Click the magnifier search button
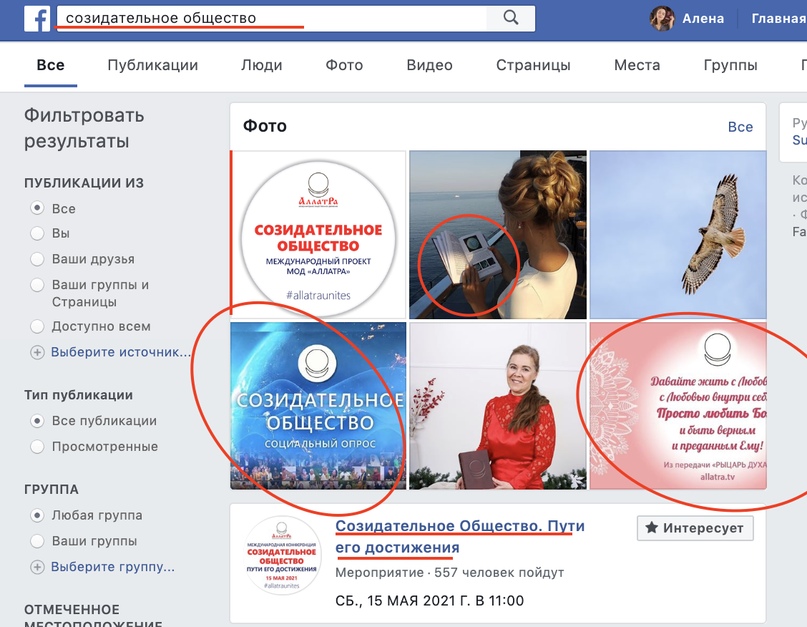Screen dimensions: 807x627 click(511, 18)
